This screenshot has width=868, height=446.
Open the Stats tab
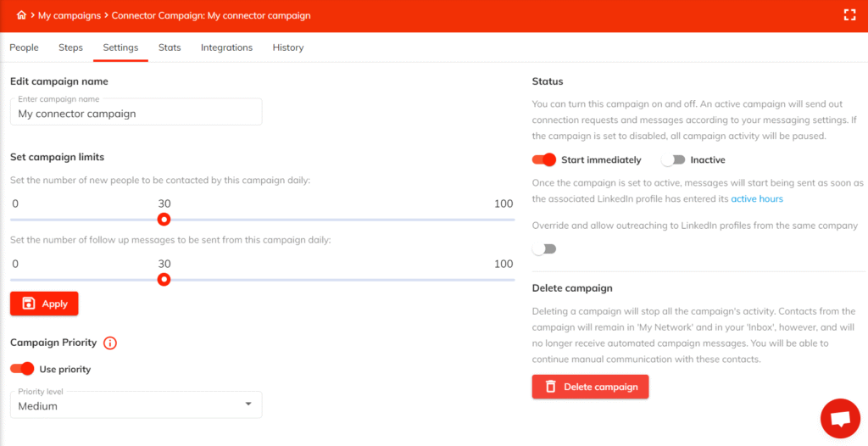point(170,47)
